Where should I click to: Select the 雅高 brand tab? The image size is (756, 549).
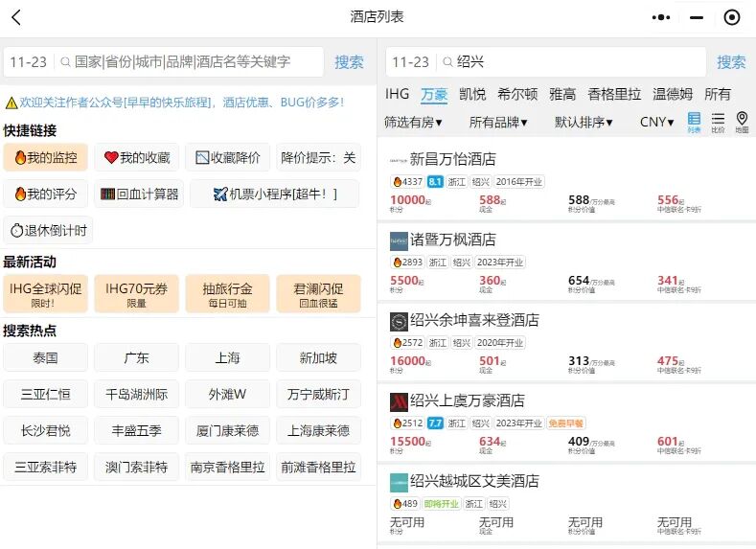(x=562, y=94)
